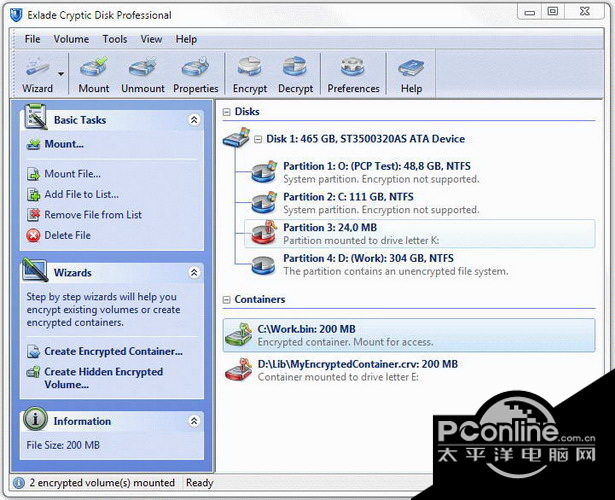Click the status bar info icon
The height and width of the screenshot is (500, 615).
tap(19, 483)
